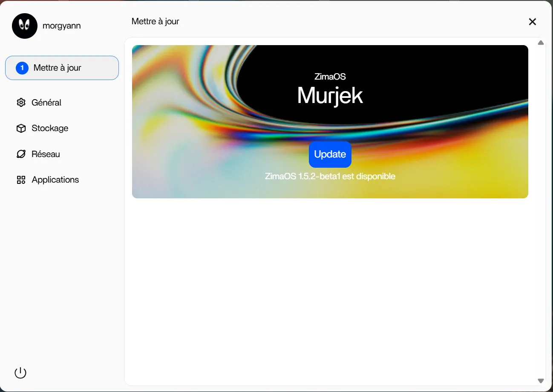
Task: Open the Stockage settings entry
Action: pos(50,128)
